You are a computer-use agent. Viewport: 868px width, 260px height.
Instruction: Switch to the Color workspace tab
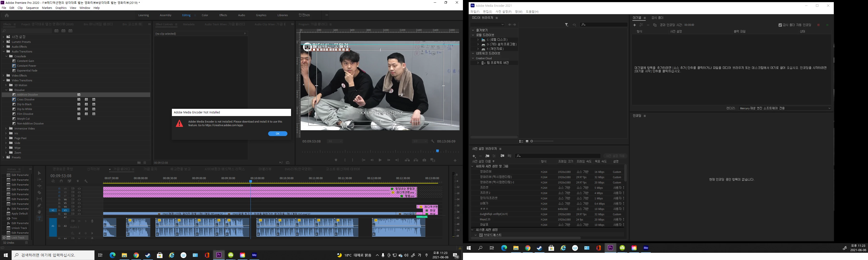click(x=205, y=15)
